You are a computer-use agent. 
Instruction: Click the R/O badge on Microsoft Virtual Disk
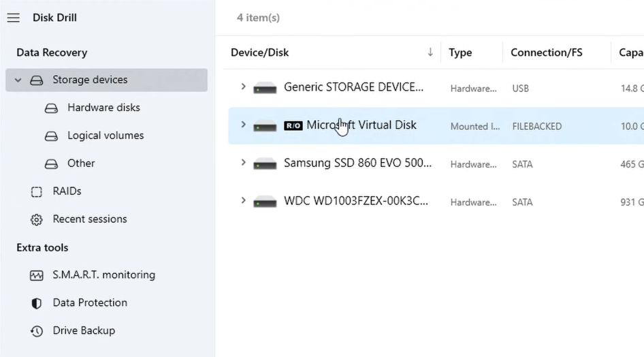[293, 125]
